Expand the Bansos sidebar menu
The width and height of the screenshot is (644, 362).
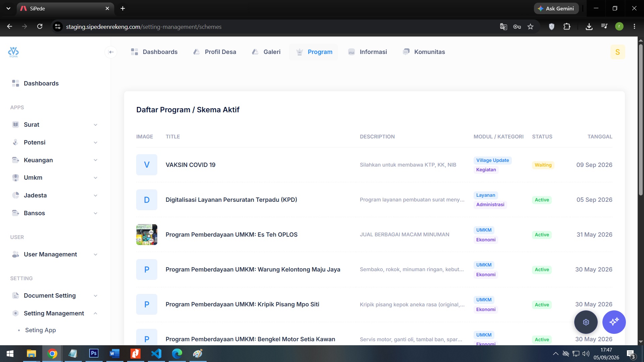coord(55,213)
